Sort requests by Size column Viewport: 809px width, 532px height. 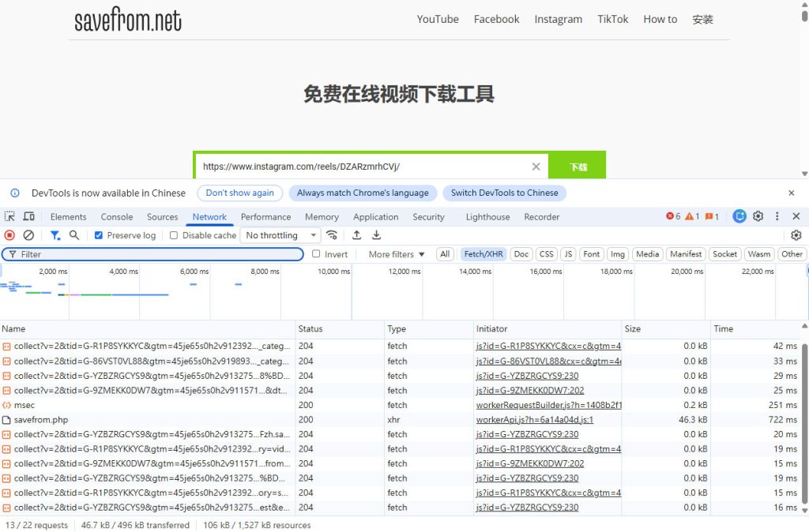click(x=665, y=329)
